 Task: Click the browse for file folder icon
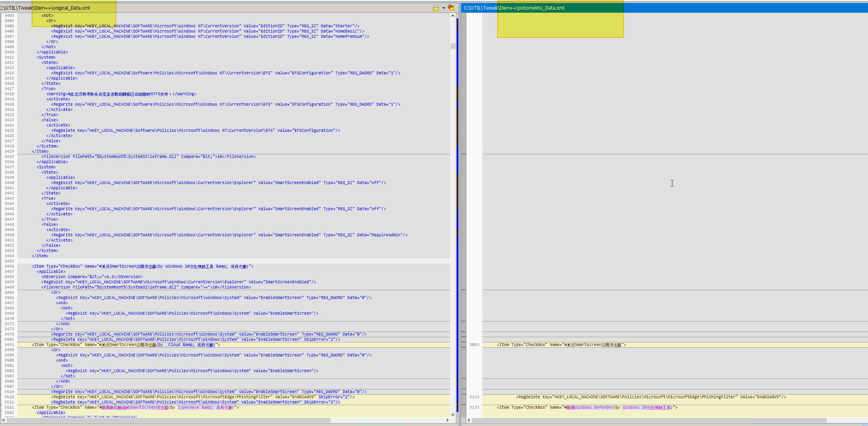pos(436,8)
